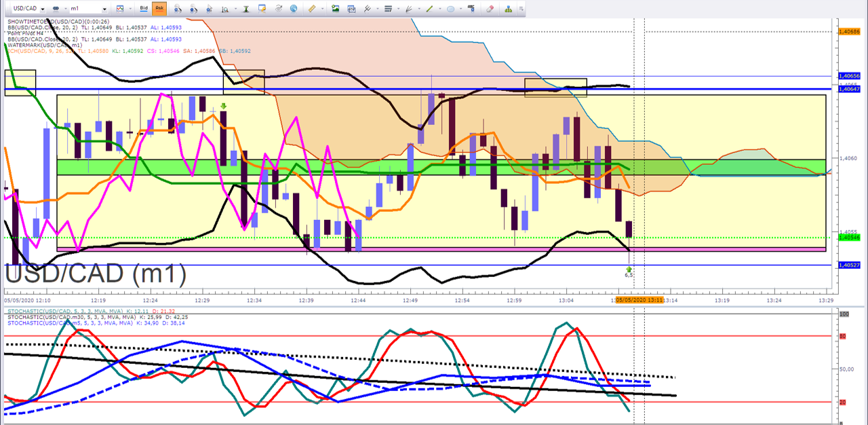The width and height of the screenshot is (868, 425).
Task: Select the green line drawing tool
Action: coord(429,9)
